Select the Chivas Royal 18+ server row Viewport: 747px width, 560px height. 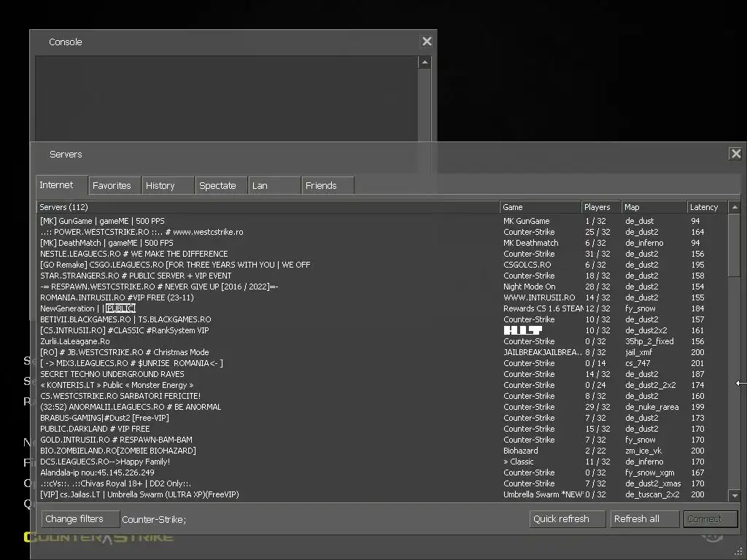pyautogui.click(x=382, y=484)
